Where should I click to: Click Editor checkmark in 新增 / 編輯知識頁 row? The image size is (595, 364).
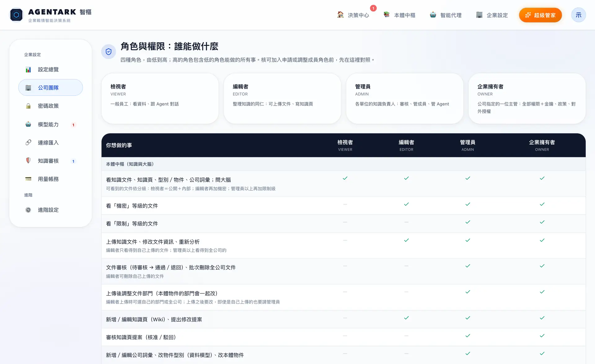click(x=406, y=318)
